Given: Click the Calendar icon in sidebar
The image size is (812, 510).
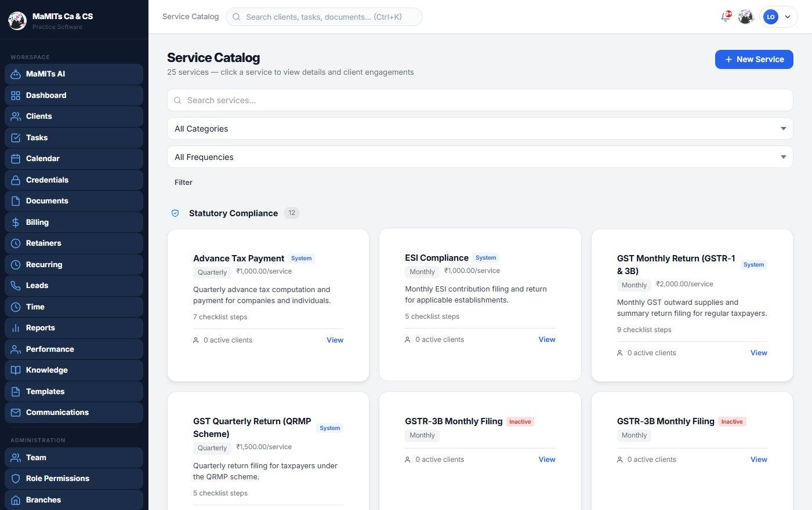Looking at the screenshot, I should click(16, 159).
